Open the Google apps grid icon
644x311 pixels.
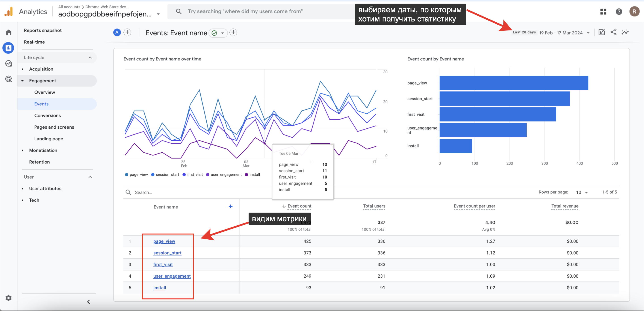(603, 11)
